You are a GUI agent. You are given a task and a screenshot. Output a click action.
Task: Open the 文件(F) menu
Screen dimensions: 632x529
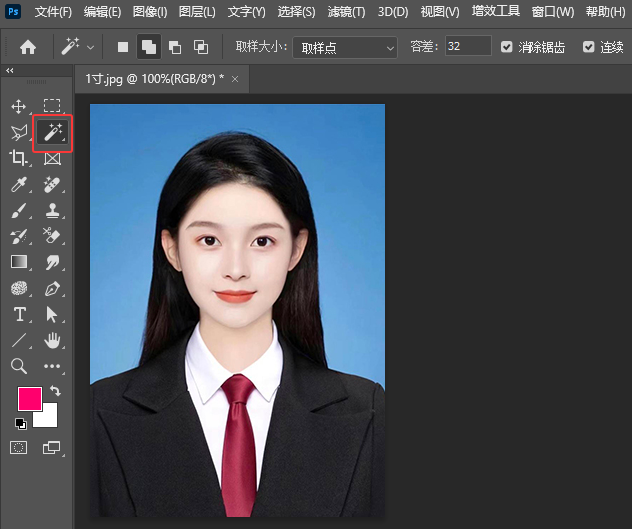tap(53, 12)
